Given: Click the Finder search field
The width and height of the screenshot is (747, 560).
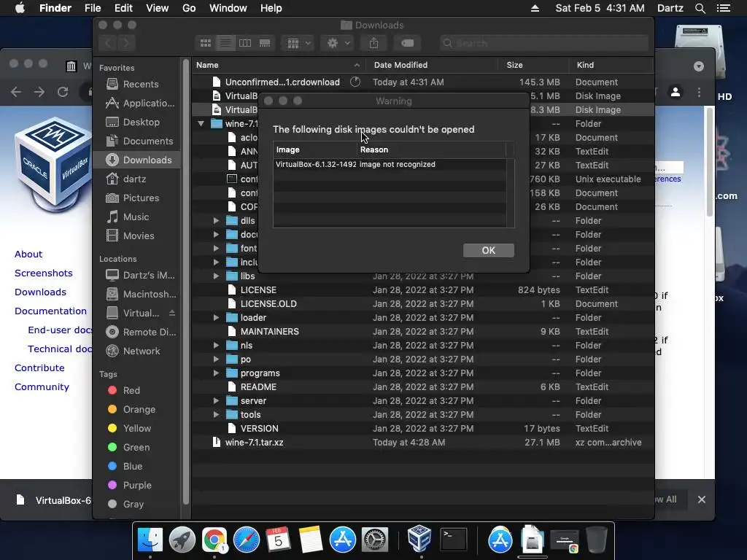Looking at the screenshot, I should [x=544, y=43].
